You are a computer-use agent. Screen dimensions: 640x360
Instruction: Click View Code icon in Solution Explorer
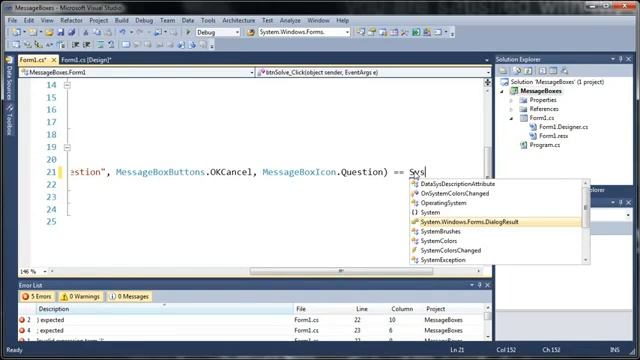click(x=542, y=71)
